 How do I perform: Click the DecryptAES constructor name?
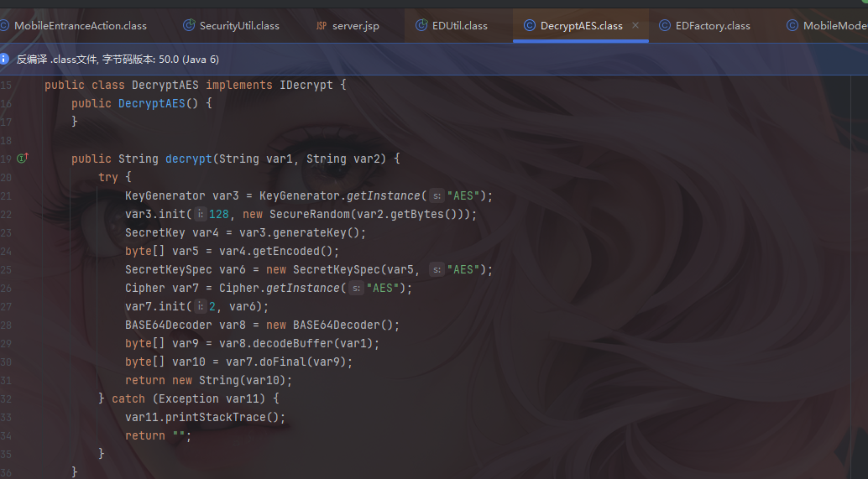click(x=151, y=103)
